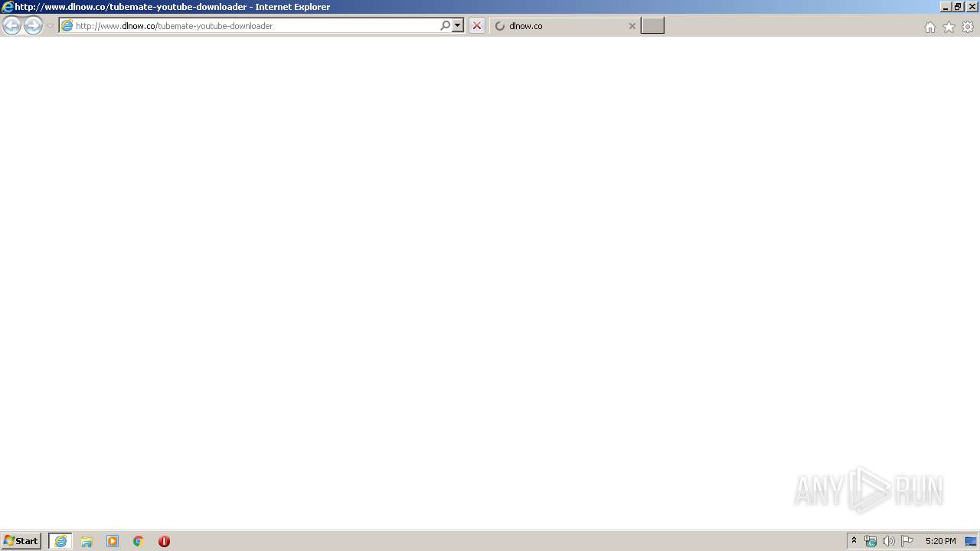Image resolution: width=980 pixels, height=551 pixels.
Task: Open recent pages dropdown beside Forward button
Action: point(50,26)
